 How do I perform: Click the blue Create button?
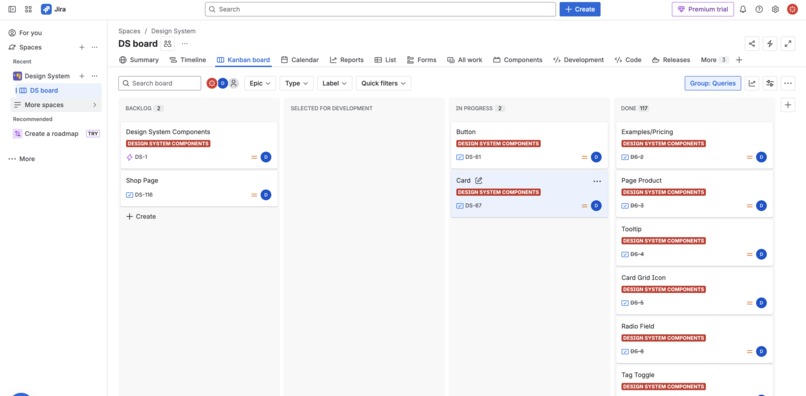coord(580,9)
